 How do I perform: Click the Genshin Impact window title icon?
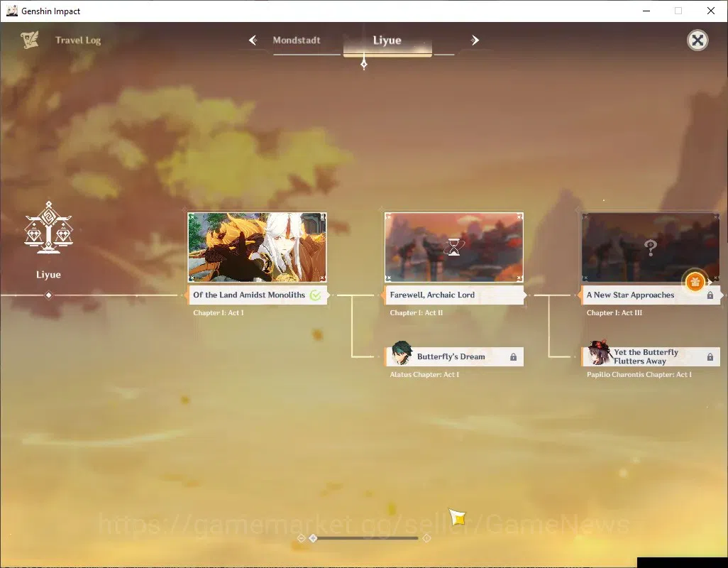click(x=11, y=11)
